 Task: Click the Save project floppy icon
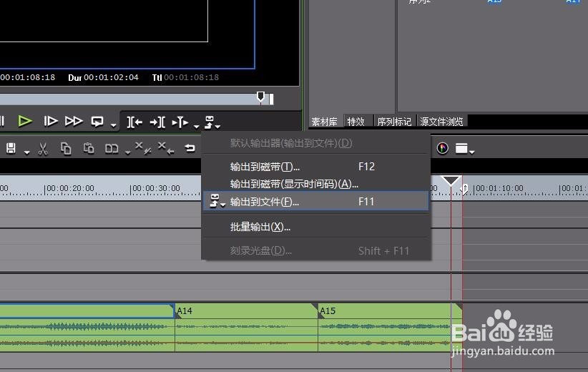pos(11,149)
